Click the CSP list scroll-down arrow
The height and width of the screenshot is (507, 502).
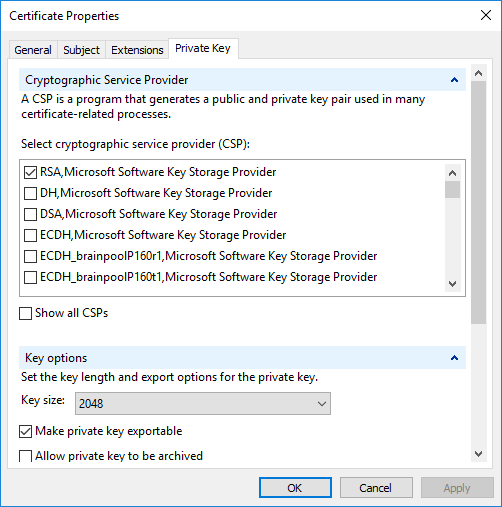point(452,284)
